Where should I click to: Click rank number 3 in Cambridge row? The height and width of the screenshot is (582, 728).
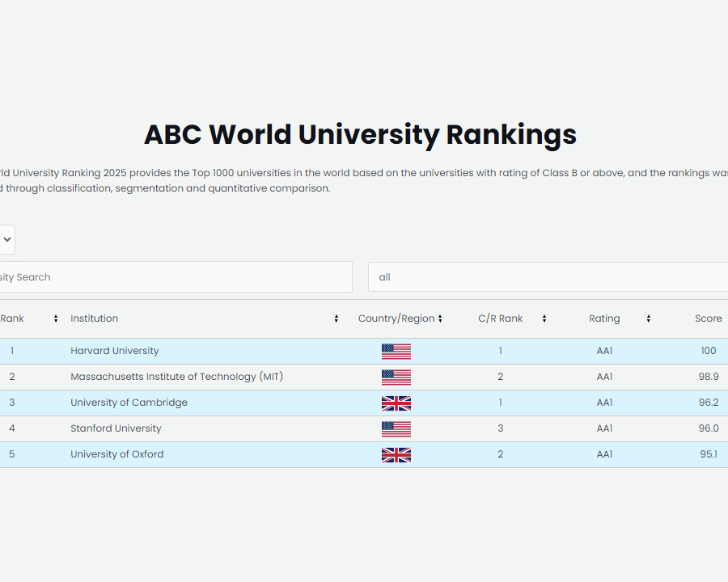click(x=12, y=403)
